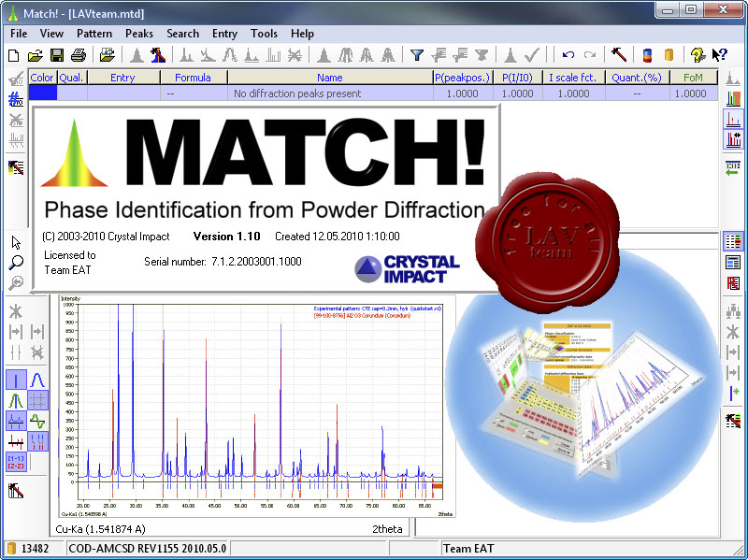Show the blue data sheet view icon

click(733, 263)
